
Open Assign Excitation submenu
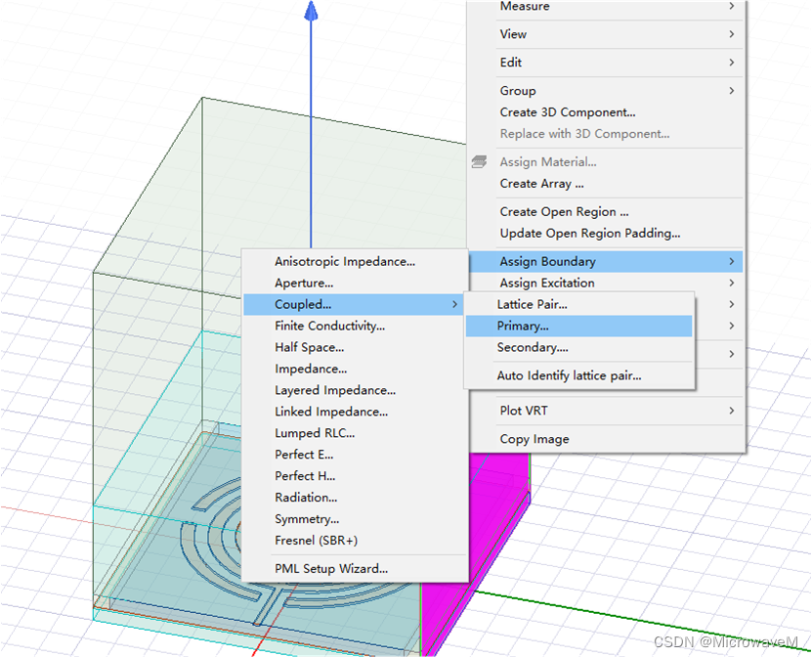pyautogui.click(x=606, y=283)
